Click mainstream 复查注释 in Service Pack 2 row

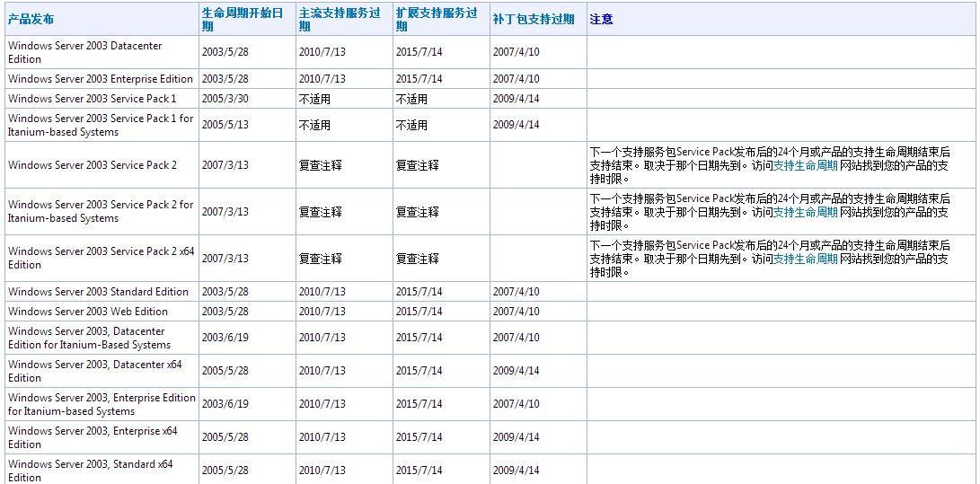(x=320, y=165)
